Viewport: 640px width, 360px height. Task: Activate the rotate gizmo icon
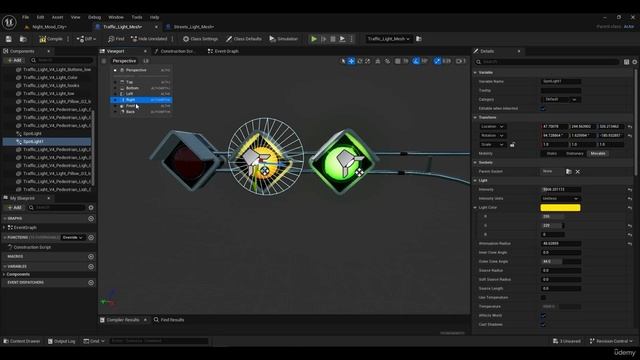pyautogui.click(x=360, y=61)
